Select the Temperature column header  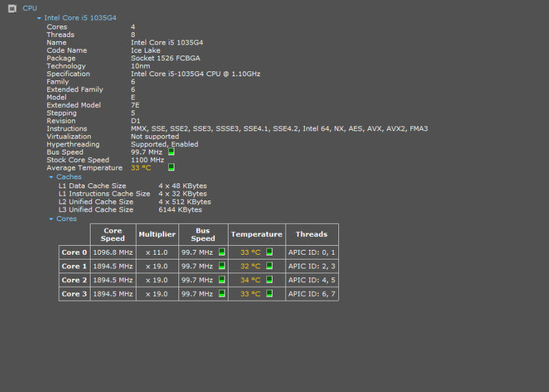257,234
